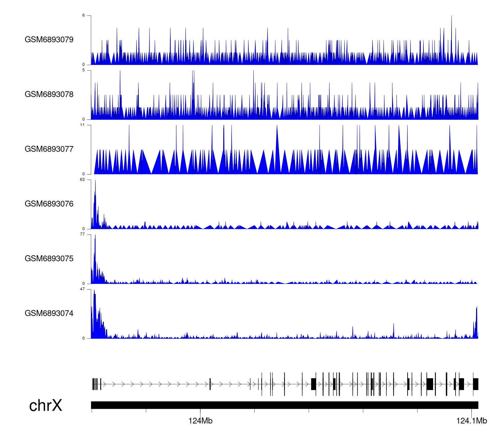Click the GSM6893079 track label

coord(49,40)
